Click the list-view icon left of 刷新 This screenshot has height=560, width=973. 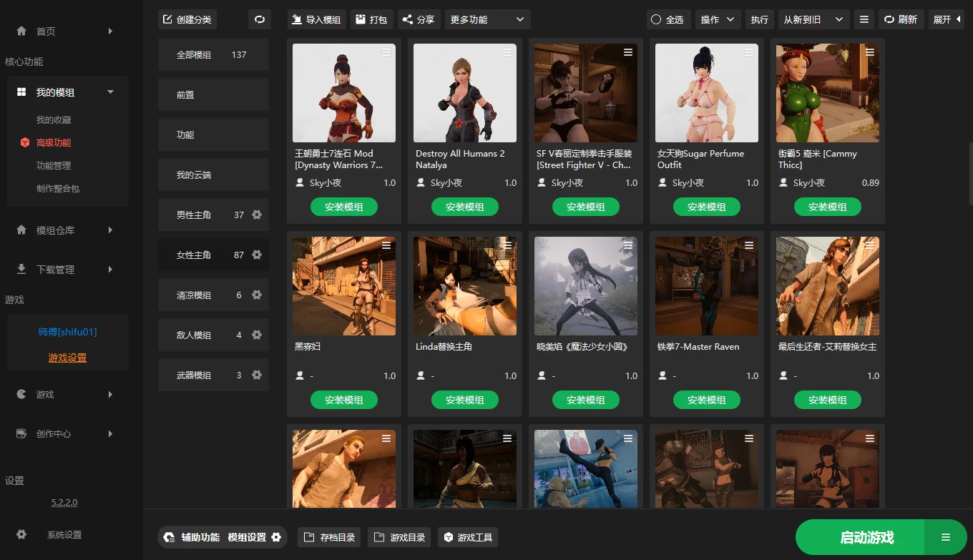tap(864, 19)
